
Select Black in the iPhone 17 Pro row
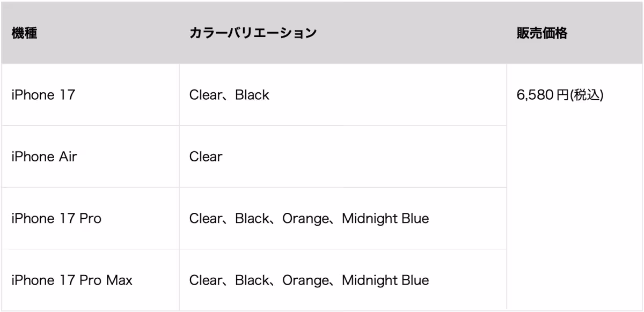click(x=252, y=219)
